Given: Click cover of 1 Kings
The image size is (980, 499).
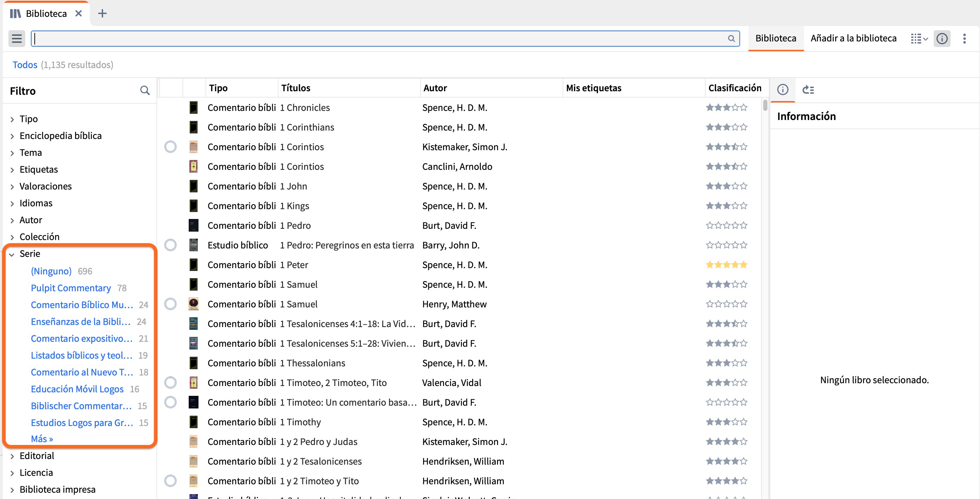Looking at the screenshot, I should (194, 206).
